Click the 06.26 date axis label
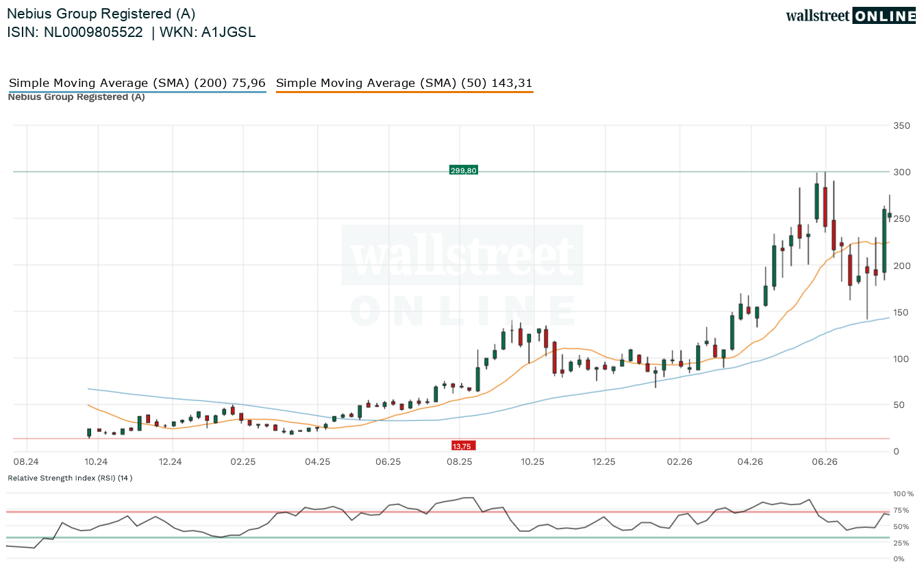 point(825,462)
